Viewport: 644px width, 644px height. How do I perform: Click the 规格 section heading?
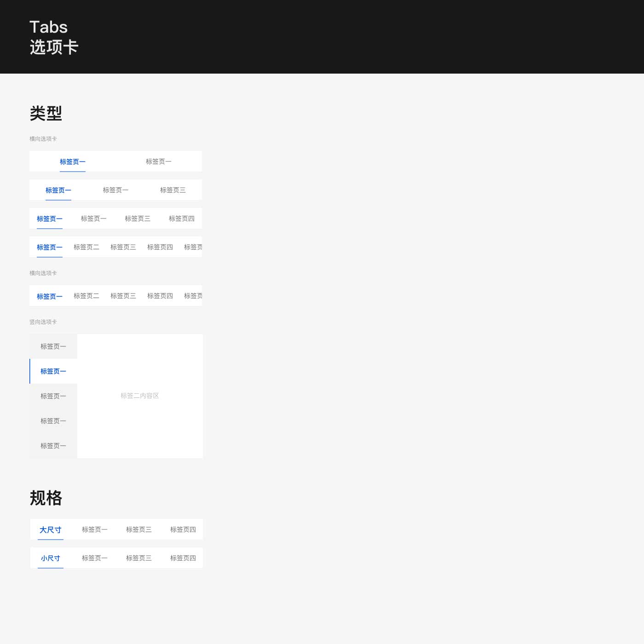tap(46, 498)
